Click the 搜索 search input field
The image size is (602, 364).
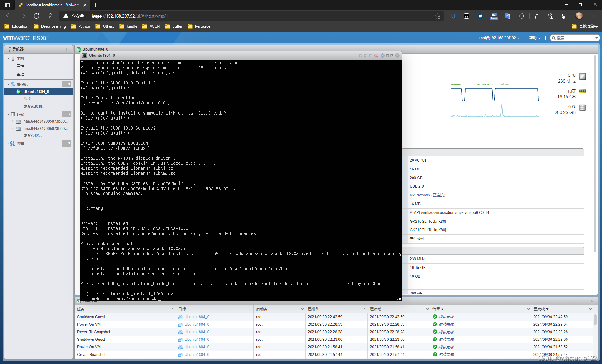[575, 38]
